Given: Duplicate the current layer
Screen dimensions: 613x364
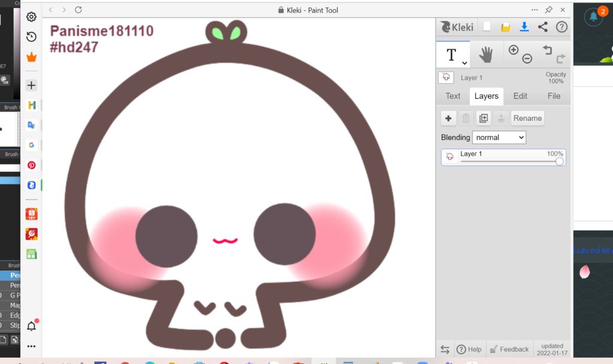Looking at the screenshot, I should tap(484, 118).
